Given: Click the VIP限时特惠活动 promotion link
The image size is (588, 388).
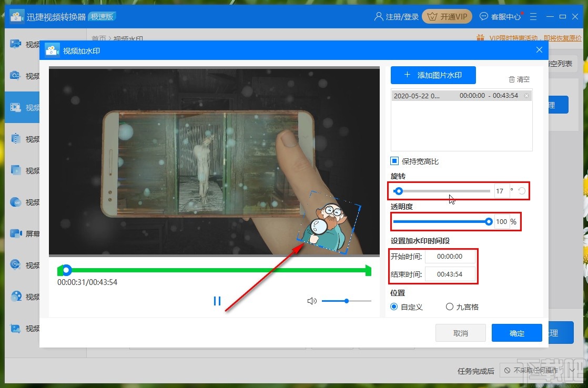Looking at the screenshot, I should pyautogui.click(x=535, y=38).
